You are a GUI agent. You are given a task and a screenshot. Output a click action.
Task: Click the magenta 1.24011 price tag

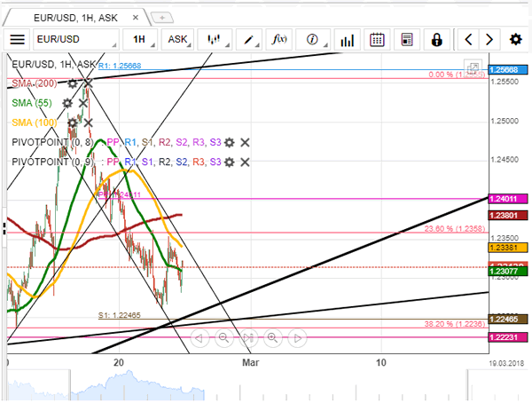tap(508, 199)
